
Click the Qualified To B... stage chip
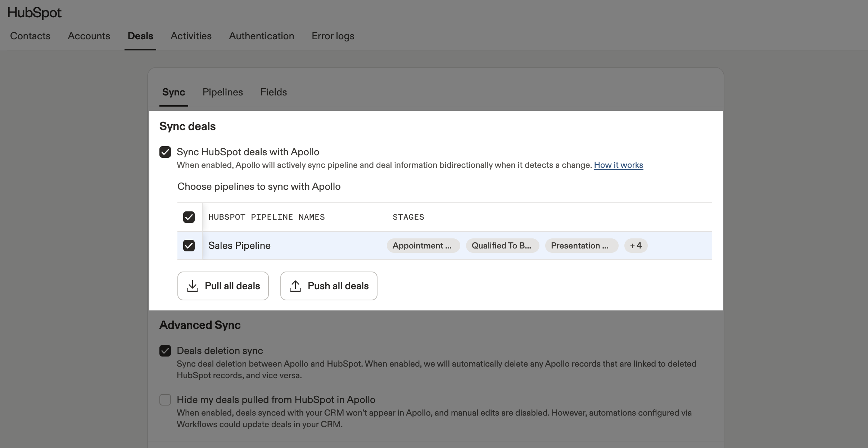coord(503,246)
